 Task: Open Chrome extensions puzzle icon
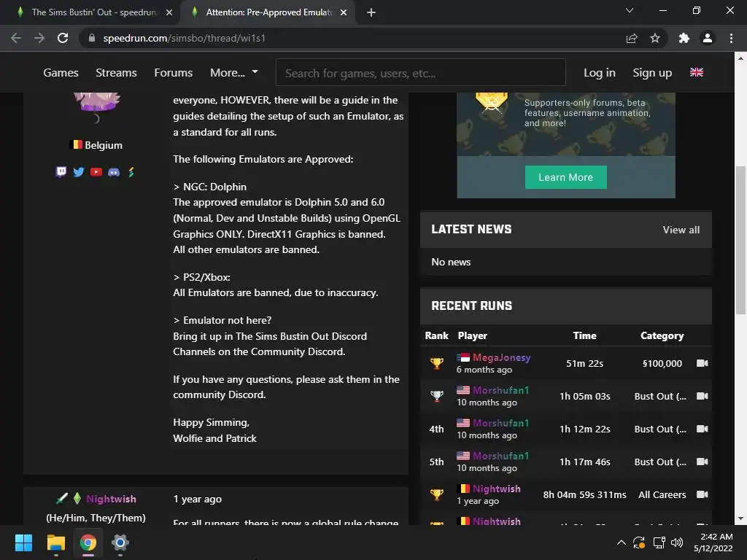(x=684, y=38)
